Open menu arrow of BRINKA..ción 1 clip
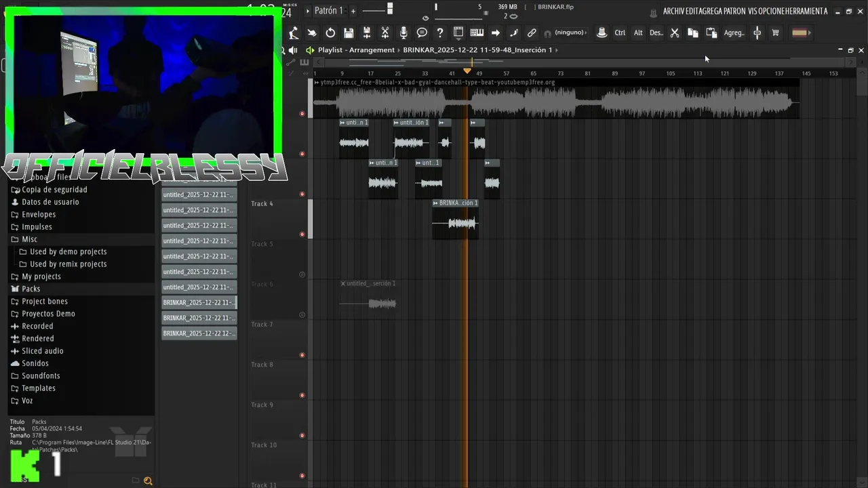This screenshot has width=868, height=488. click(x=435, y=203)
